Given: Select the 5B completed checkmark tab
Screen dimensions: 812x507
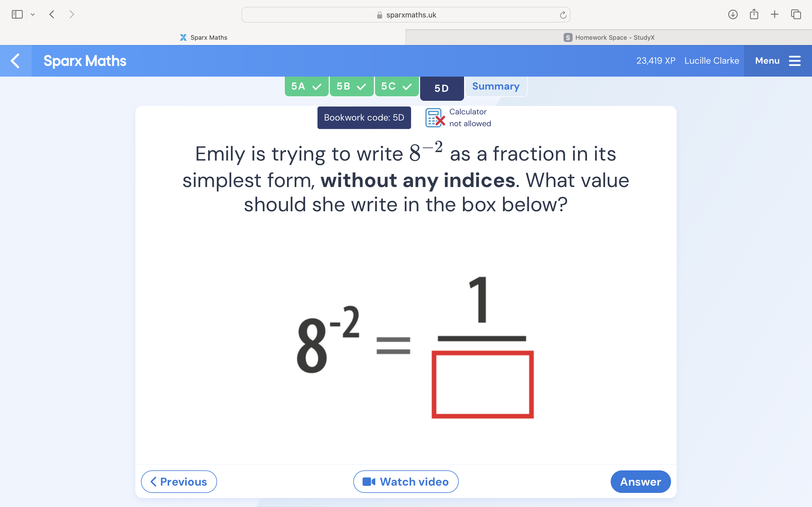Looking at the screenshot, I should (x=350, y=86).
